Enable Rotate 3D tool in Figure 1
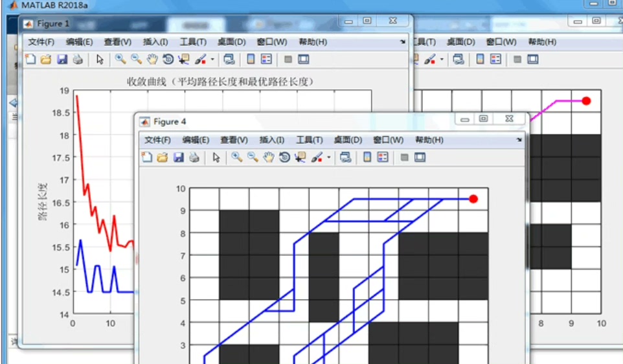Screen dimensions: 623x364 click(x=168, y=59)
